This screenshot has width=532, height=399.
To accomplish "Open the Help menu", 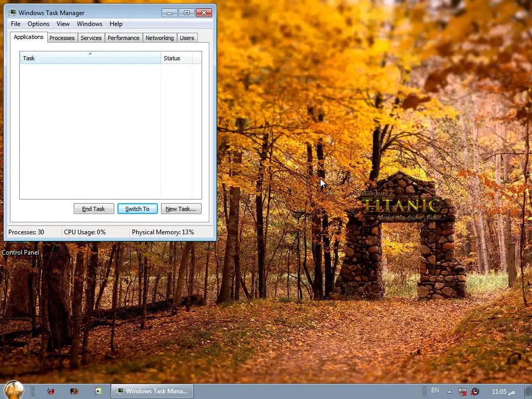I will (116, 24).
